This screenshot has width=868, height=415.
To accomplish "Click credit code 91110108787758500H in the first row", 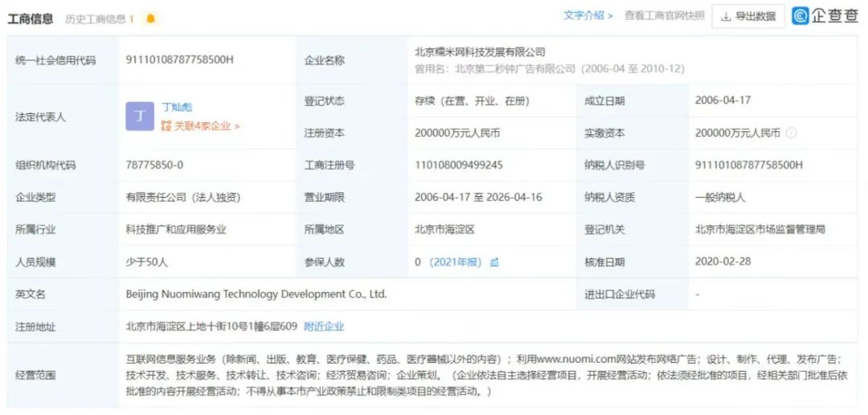I will click(179, 60).
